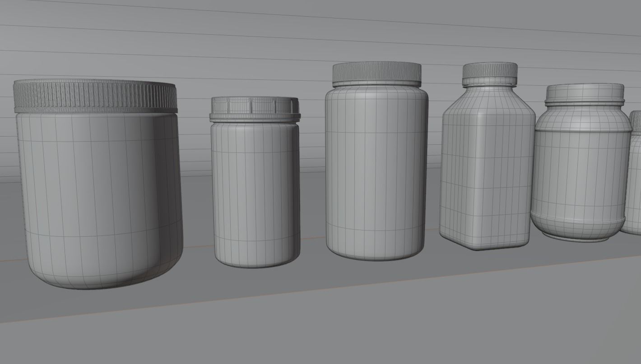Viewport: 641px width, 364px height.
Task: Select the smooth lid on the rounded jar
Action: [585, 95]
